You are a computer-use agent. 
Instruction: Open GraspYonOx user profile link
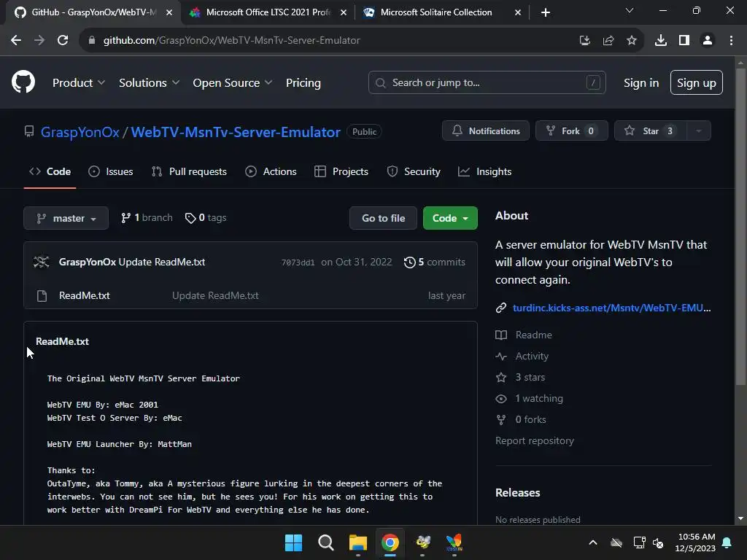[80, 132]
